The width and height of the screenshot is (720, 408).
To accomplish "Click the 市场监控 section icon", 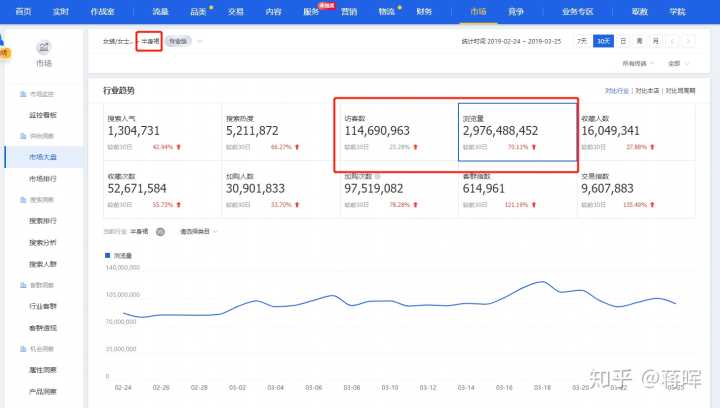I will pyautogui.click(x=23, y=94).
